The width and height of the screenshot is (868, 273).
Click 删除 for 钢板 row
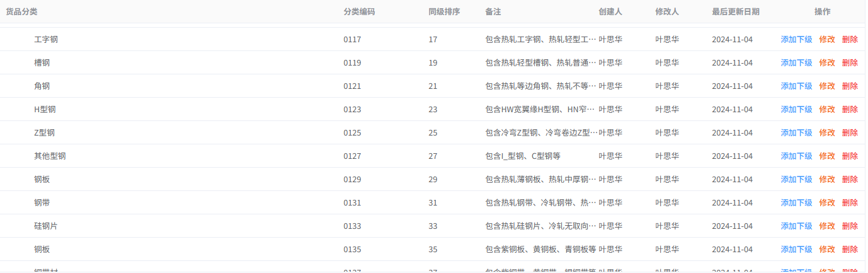pos(850,179)
